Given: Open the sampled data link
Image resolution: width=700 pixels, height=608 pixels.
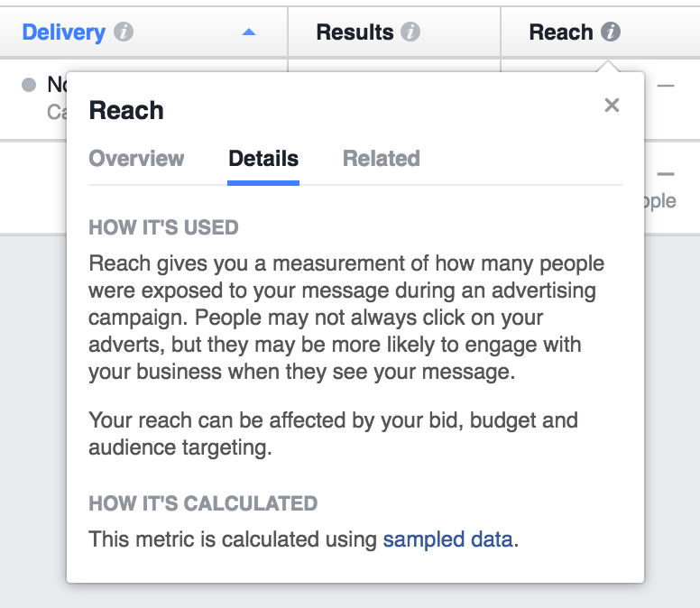Looking at the screenshot, I should pyautogui.click(x=447, y=540).
